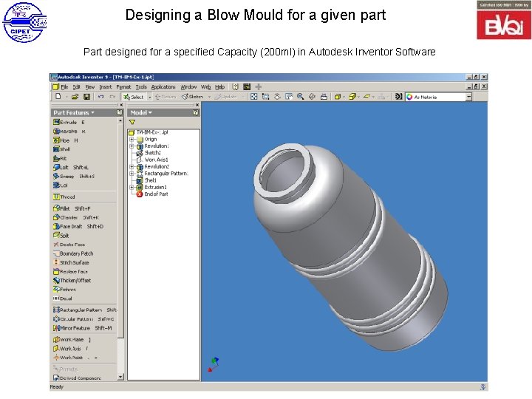Screen dimensions: 532x399
Task: Select the Emboss tool
Action: [x=64, y=290]
